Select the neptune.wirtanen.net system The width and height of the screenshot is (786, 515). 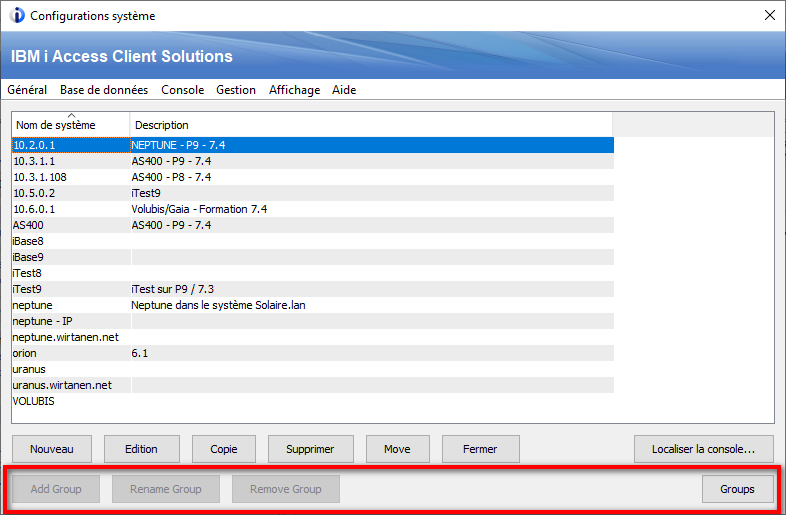(66, 337)
